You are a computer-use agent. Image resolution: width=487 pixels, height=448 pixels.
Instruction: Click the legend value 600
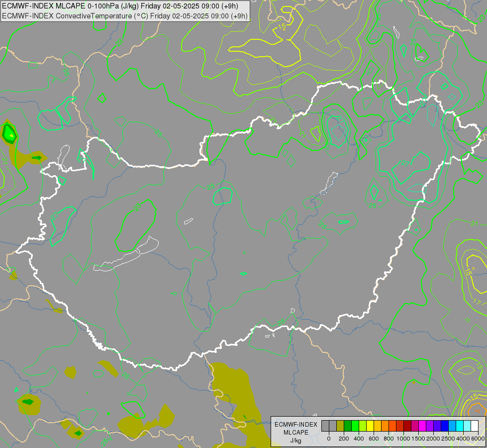(x=374, y=439)
